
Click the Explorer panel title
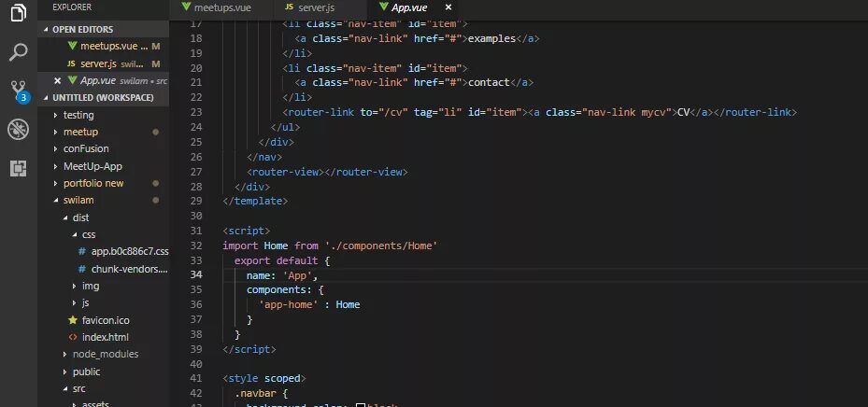[x=72, y=7]
